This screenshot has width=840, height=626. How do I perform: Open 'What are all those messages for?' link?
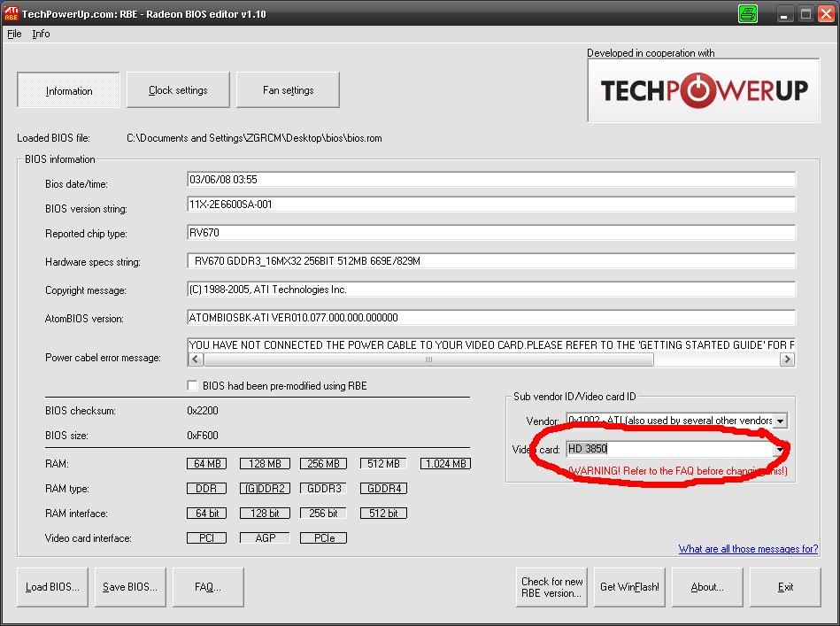coord(748,549)
